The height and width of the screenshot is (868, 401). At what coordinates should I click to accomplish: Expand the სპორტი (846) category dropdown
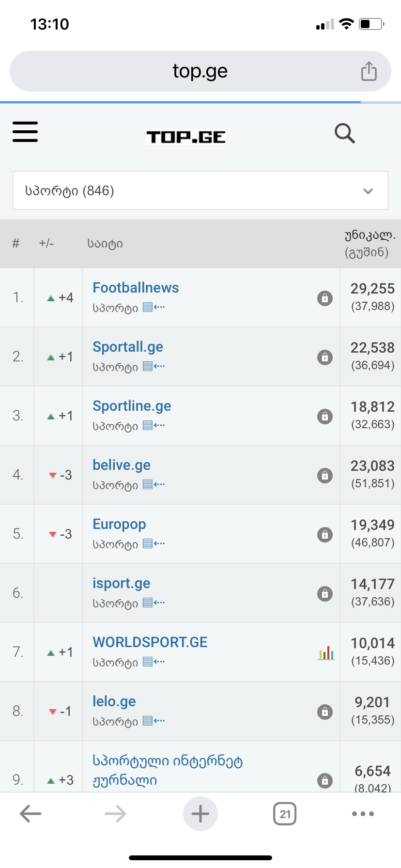200,190
